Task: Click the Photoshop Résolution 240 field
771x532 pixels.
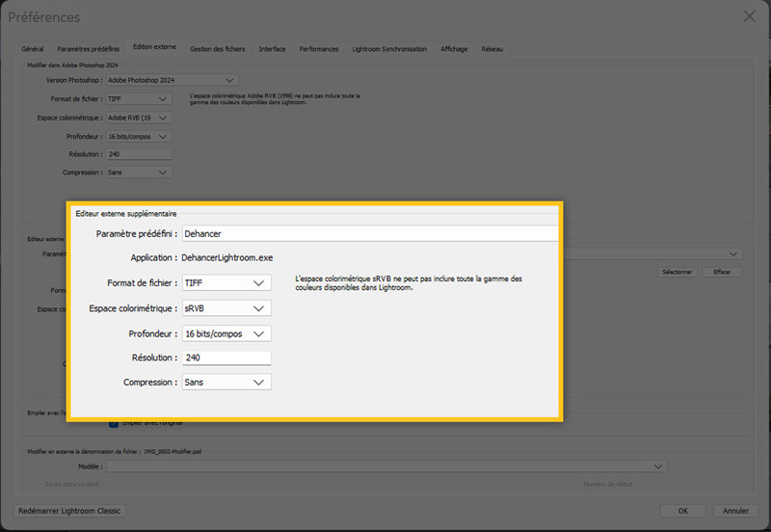Action: click(139, 154)
